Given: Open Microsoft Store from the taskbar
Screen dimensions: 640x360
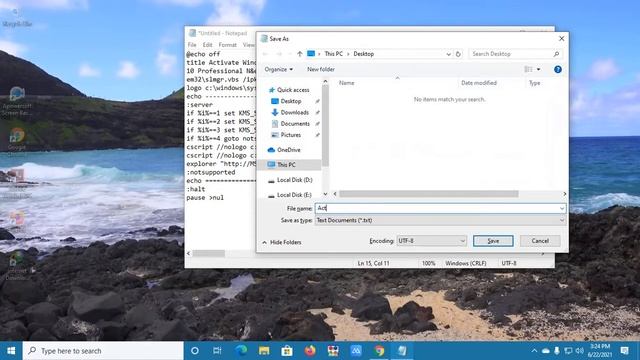Looking at the screenshot, I should [287, 351].
